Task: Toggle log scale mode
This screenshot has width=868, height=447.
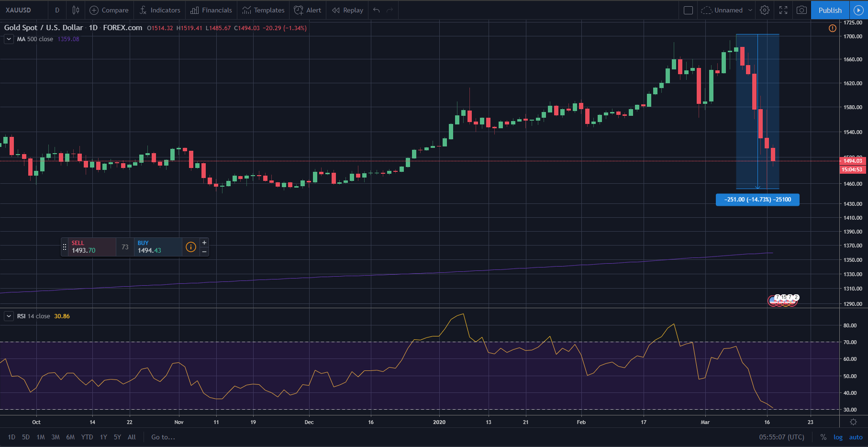Action: click(x=838, y=437)
